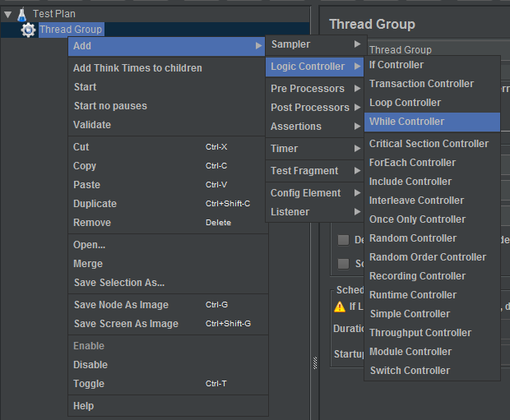The image size is (510, 420).
Task: Expand the Timer submenu
Action: pyautogui.click(x=314, y=149)
